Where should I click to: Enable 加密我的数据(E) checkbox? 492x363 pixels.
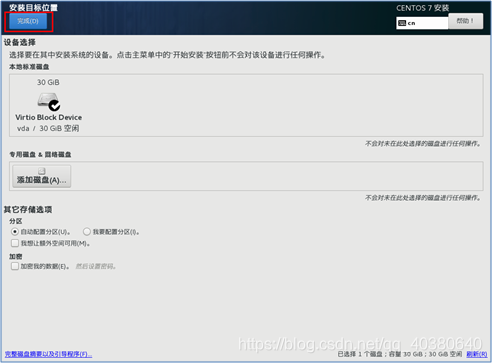15,266
